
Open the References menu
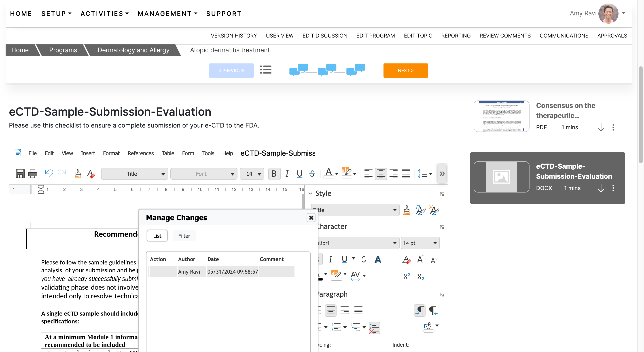click(x=140, y=153)
